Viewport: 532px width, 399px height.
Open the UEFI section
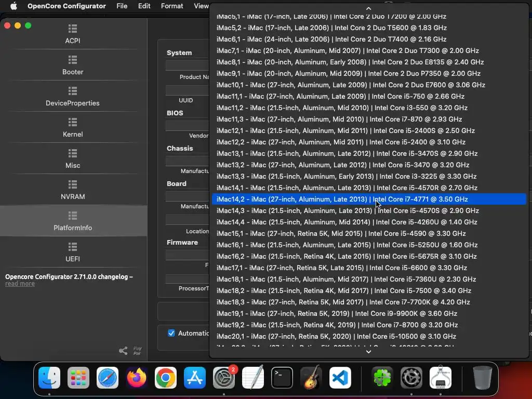pos(73,252)
